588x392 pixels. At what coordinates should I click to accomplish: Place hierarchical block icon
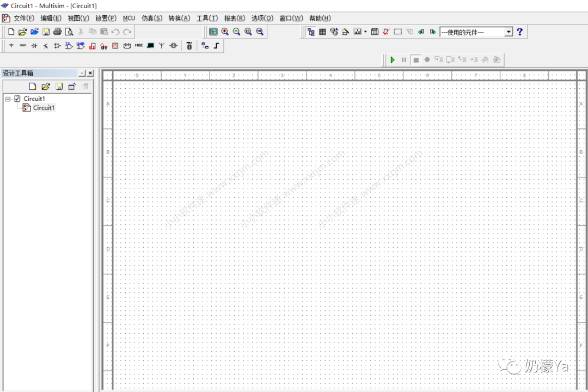pyautogui.click(x=205, y=46)
